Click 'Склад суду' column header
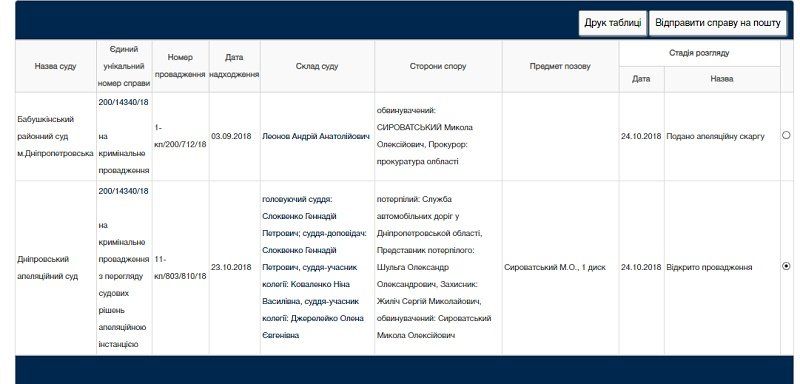 (317, 66)
